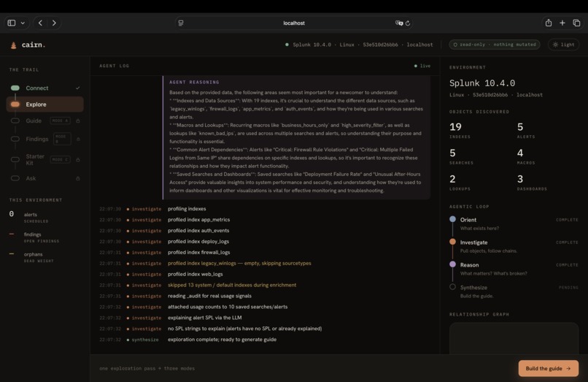Click the MODE A badge next to Guide
This screenshot has width=588, height=382.
[61, 121]
